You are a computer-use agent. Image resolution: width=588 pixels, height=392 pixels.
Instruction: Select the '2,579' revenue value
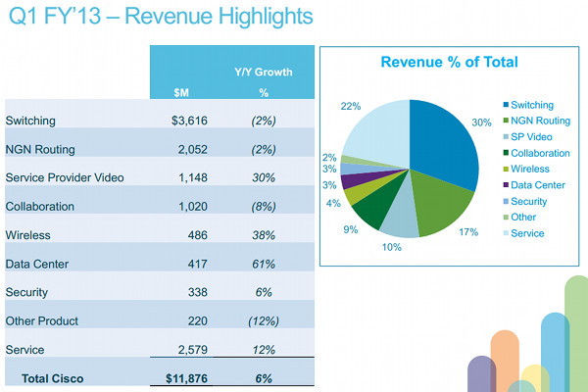(x=192, y=350)
